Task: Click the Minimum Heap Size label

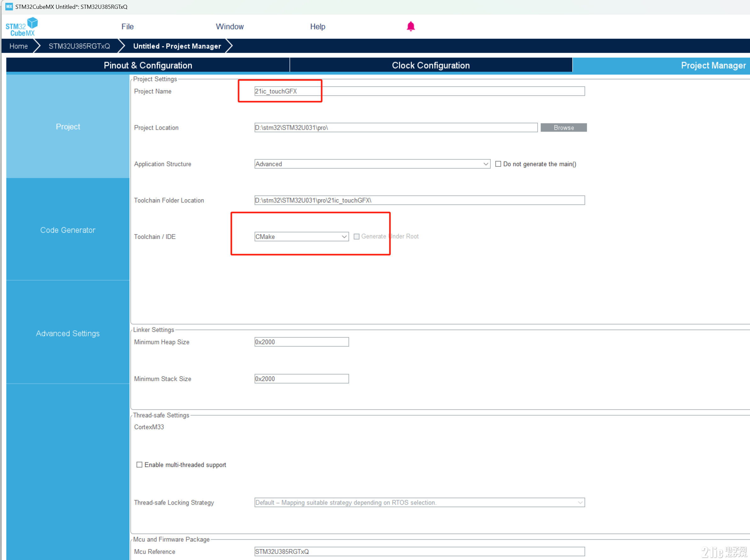Action: click(x=162, y=342)
